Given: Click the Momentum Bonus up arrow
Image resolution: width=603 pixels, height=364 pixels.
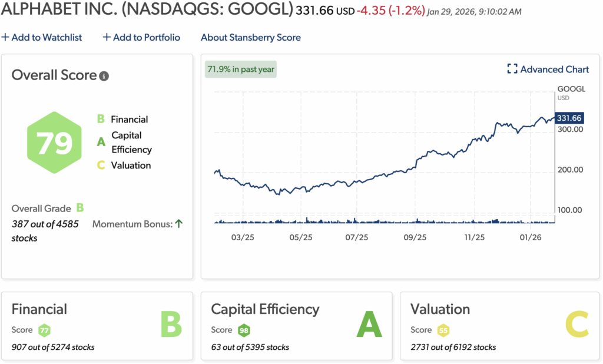Looking at the screenshot, I should coord(179,224).
